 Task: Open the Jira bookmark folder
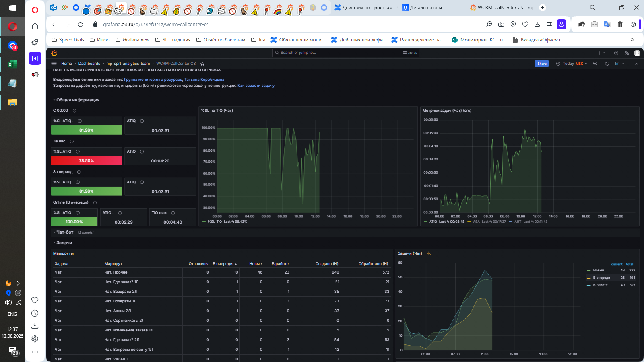pyautogui.click(x=258, y=39)
